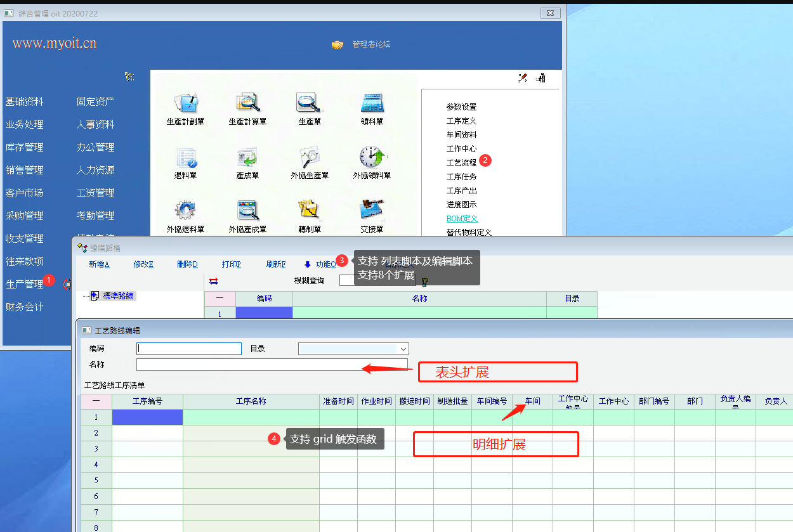Open the BOM定义 link
This screenshot has height=532, width=793.
(x=462, y=219)
